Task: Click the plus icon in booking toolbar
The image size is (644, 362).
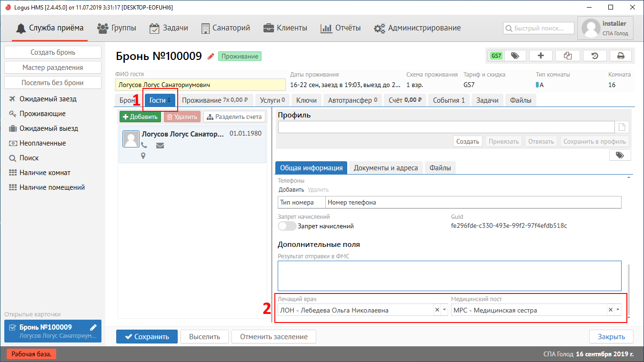Action: point(541,56)
